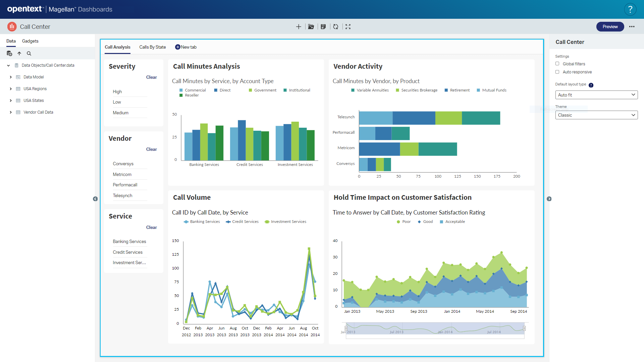Clear the Severity filter
The image size is (644, 362).
coord(152,77)
